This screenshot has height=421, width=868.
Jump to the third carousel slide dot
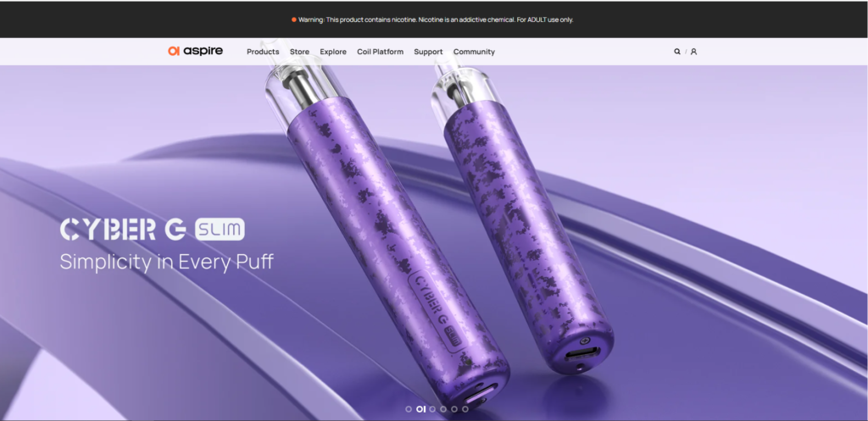tap(432, 409)
